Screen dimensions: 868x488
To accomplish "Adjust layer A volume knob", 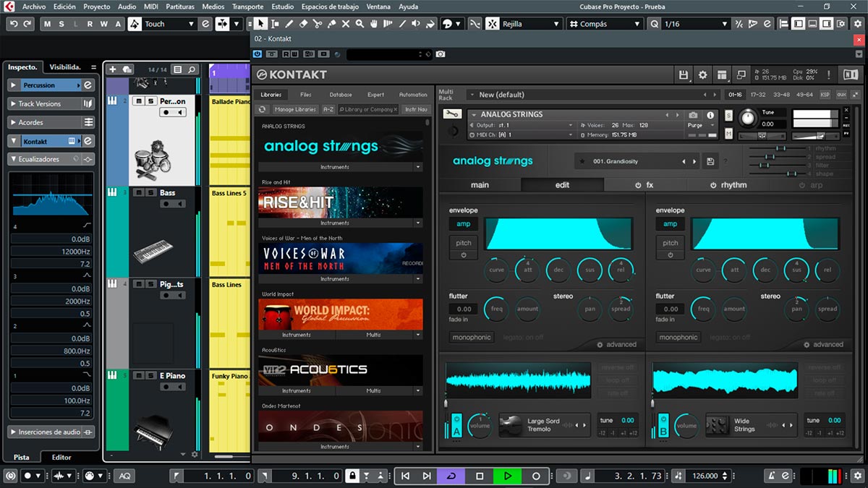I will point(480,425).
